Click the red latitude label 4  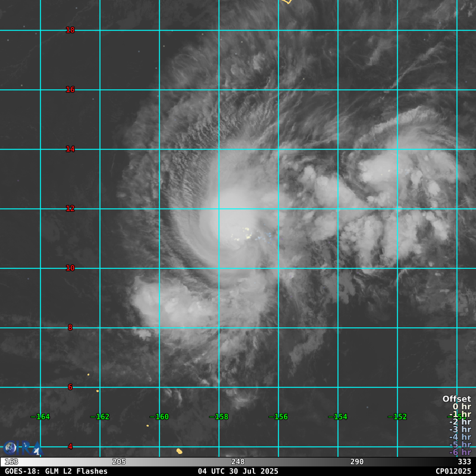pos(70,446)
